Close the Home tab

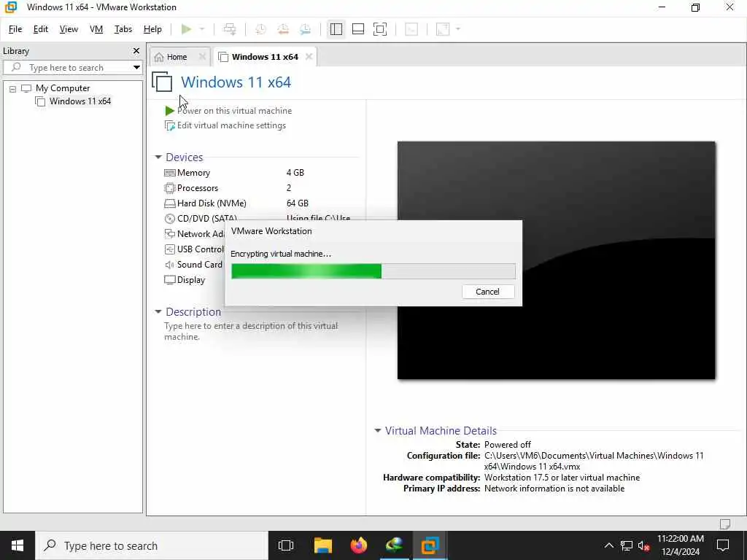click(202, 57)
